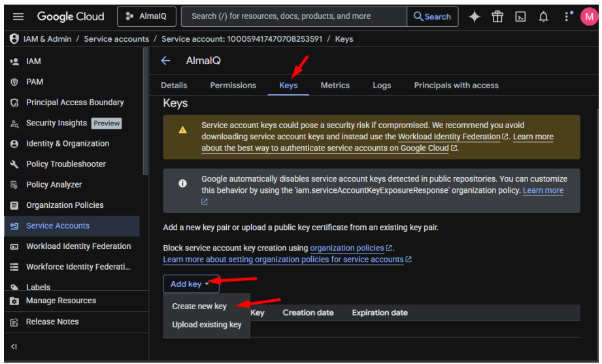Open the AlmaIQ project picker
This screenshot has height=364, width=602.
(x=146, y=16)
